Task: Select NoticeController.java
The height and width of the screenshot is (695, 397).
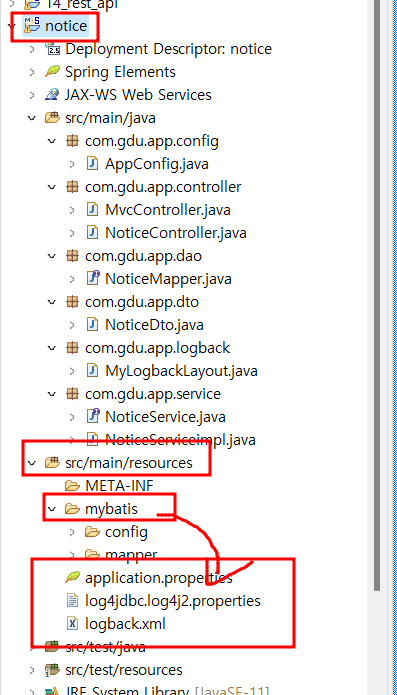Action: click(176, 233)
